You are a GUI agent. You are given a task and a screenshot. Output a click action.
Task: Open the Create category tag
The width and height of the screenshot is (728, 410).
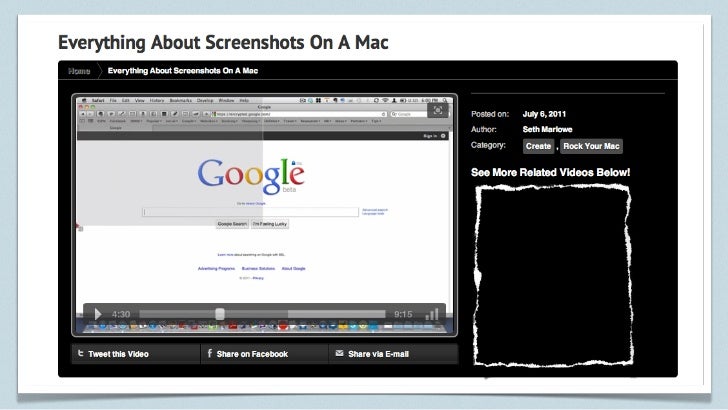(x=538, y=146)
